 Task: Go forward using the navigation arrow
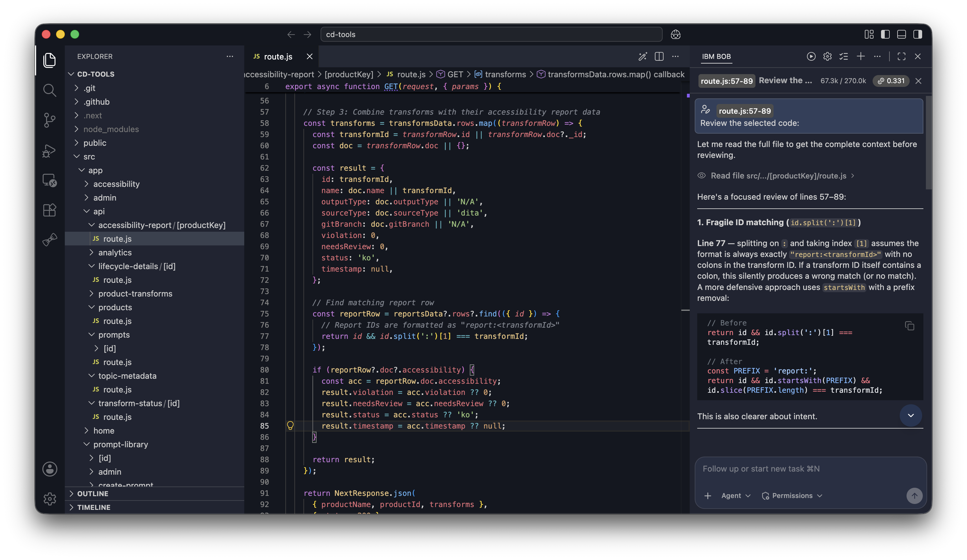307,35
